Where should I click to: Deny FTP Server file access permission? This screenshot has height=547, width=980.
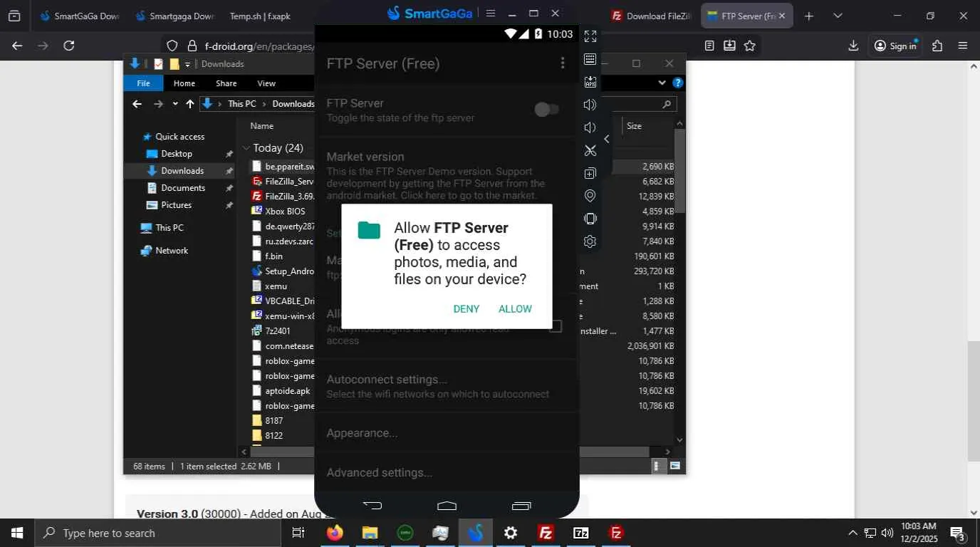point(466,309)
